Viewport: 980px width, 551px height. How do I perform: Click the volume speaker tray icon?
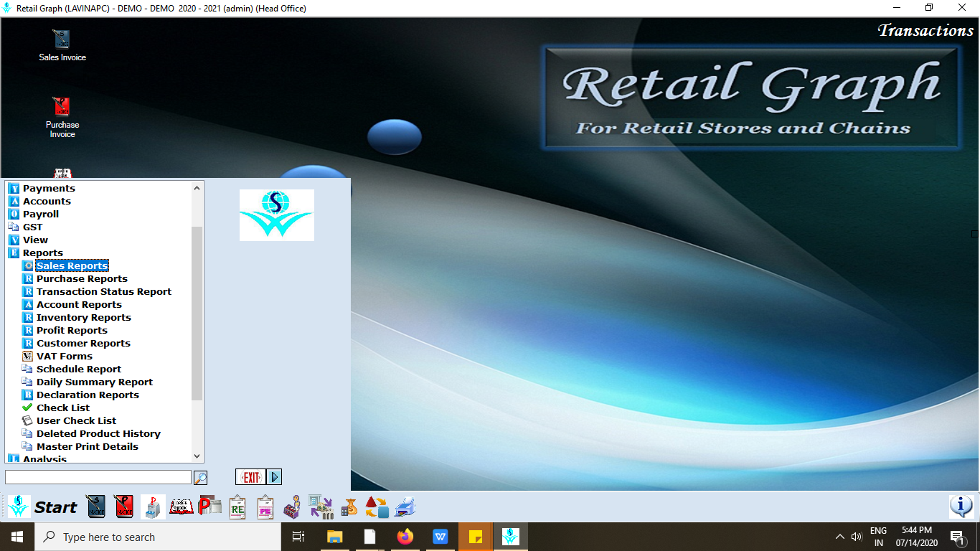click(x=856, y=537)
